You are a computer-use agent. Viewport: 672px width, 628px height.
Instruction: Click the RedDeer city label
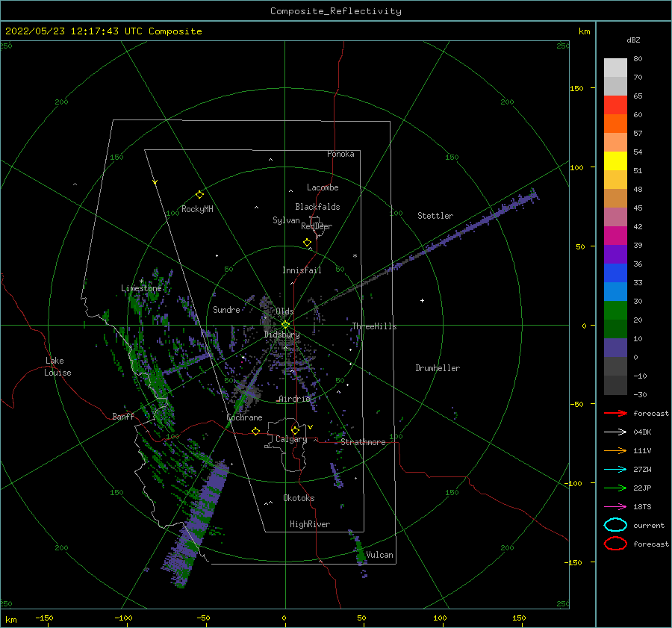coord(317,226)
